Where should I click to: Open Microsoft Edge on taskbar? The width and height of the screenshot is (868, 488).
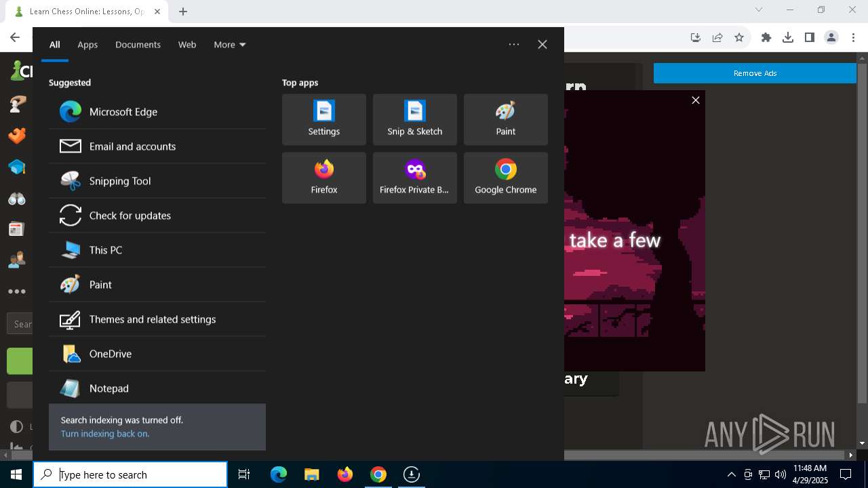coord(279,474)
